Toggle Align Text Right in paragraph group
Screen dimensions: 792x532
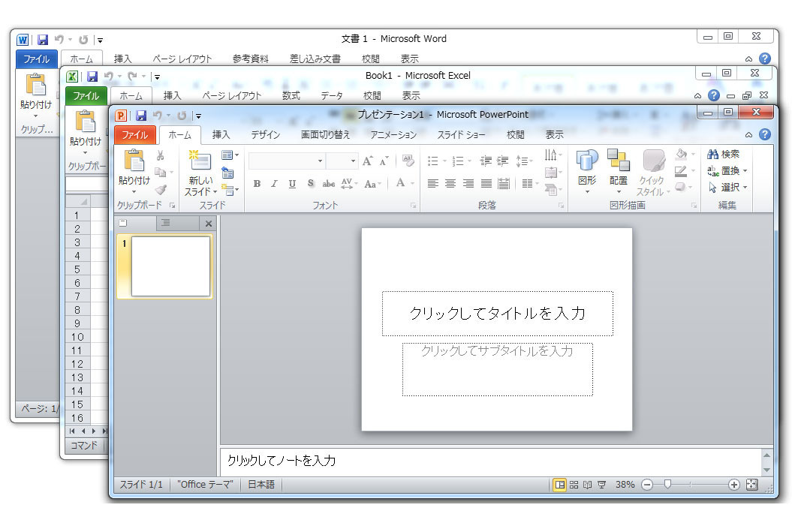tap(468, 184)
